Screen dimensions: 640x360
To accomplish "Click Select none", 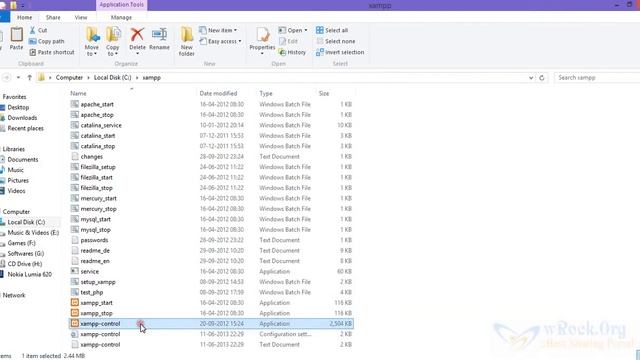I will pos(336,41).
